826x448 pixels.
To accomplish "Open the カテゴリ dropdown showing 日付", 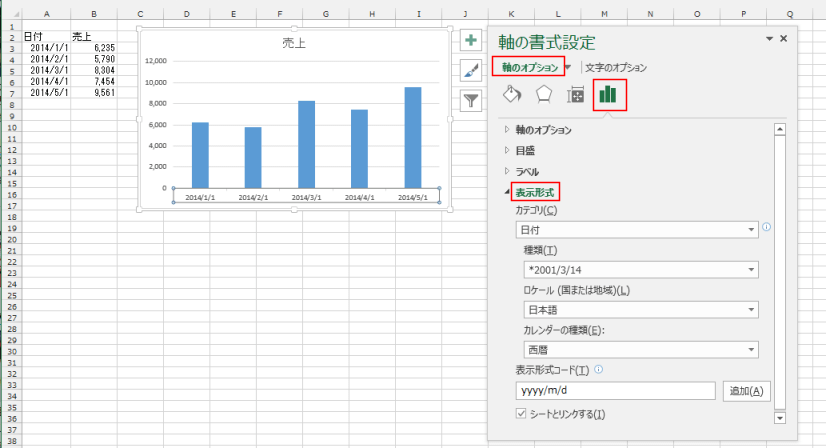I will [637, 230].
